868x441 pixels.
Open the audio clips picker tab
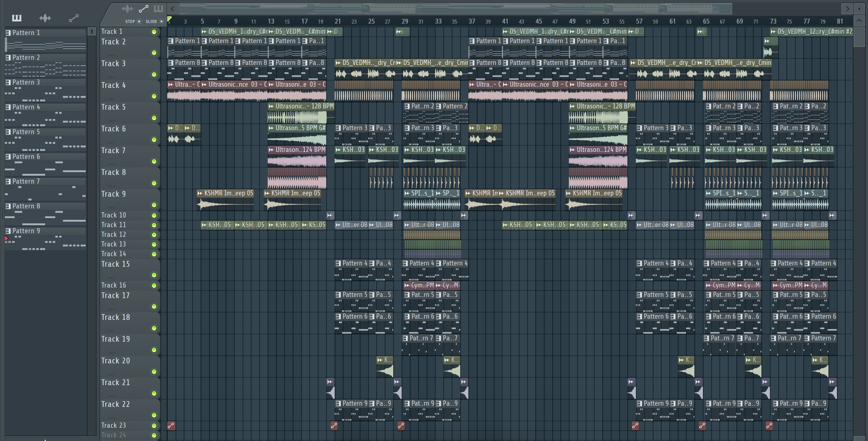45,18
